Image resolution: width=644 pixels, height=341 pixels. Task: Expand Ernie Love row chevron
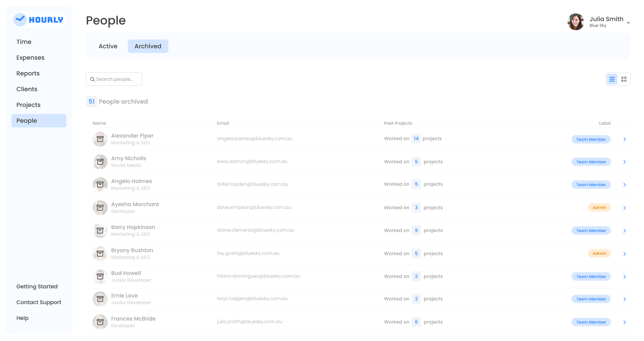[x=624, y=299]
